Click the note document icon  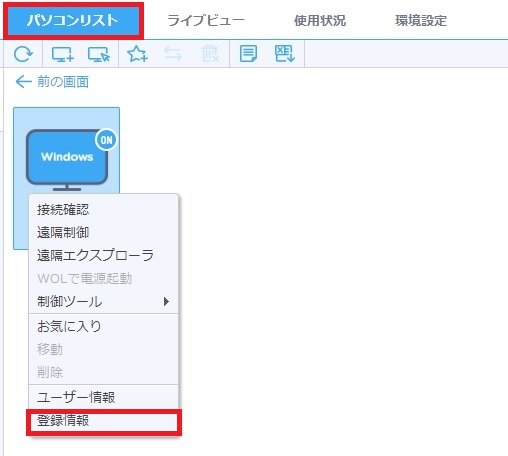pos(248,54)
